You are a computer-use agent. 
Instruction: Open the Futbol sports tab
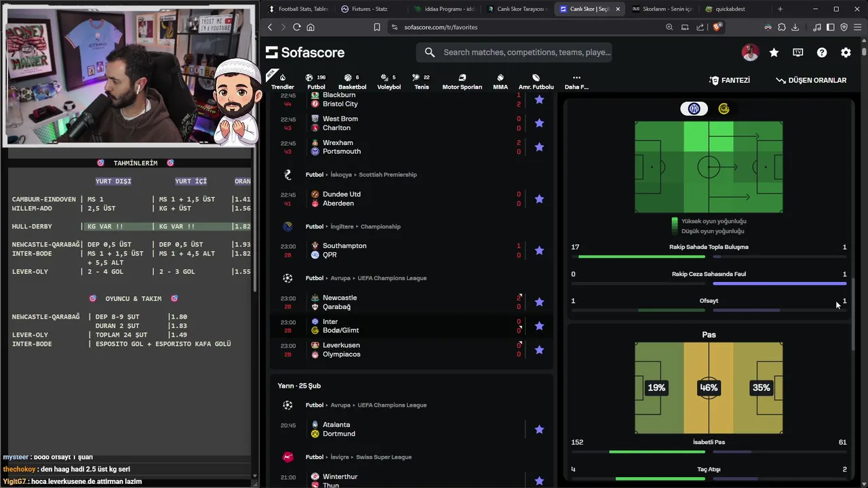(x=316, y=81)
